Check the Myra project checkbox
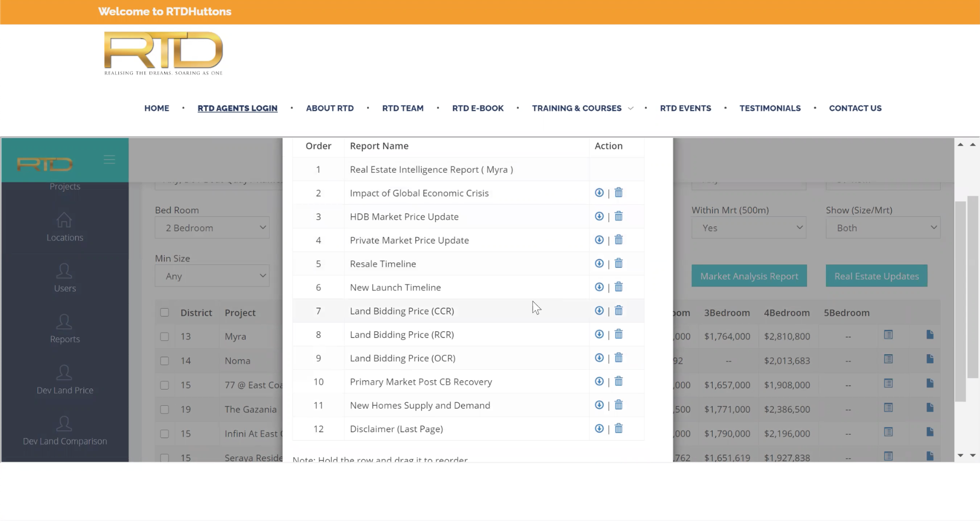980x521 pixels. pos(165,337)
